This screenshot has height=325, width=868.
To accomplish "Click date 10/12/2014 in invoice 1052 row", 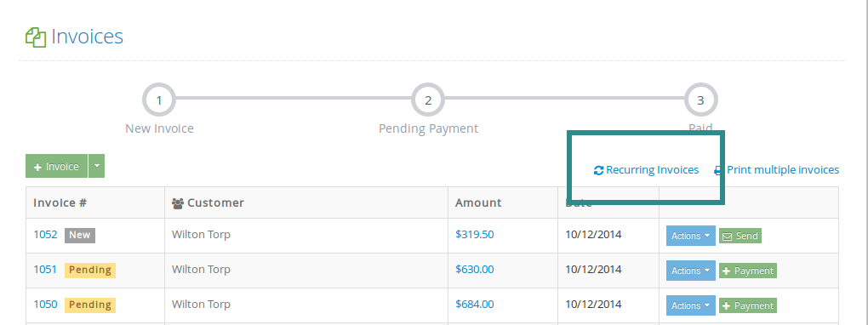I will (593, 235).
